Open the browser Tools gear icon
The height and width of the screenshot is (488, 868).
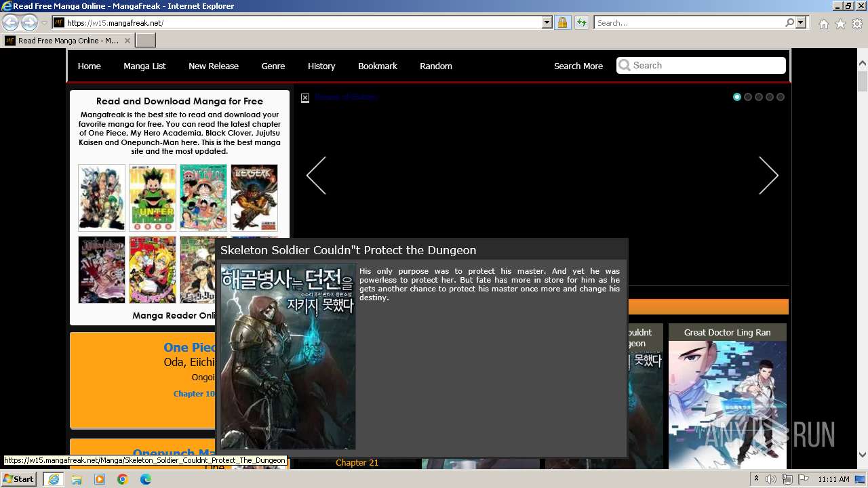857,24
